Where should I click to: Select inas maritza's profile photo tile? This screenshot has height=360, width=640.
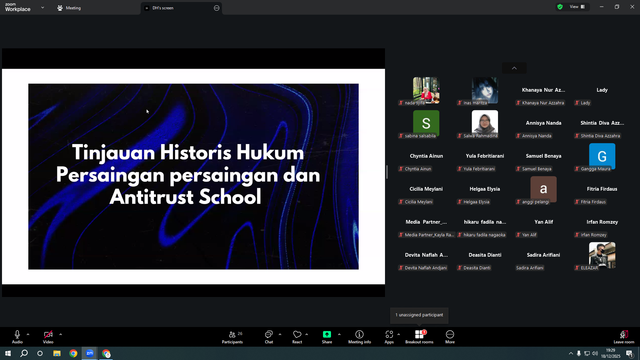coord(485,89)
